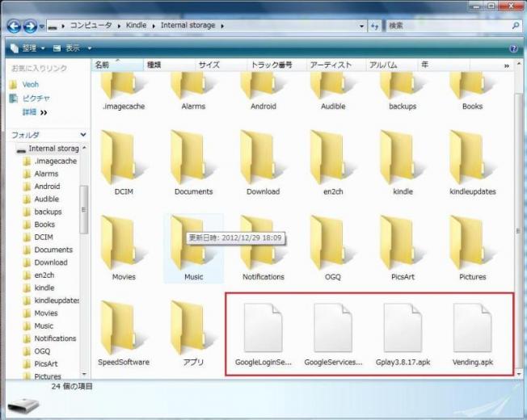The image size is (527, 420).
Task: Open the 整理 organize menu
Action: 27,48
